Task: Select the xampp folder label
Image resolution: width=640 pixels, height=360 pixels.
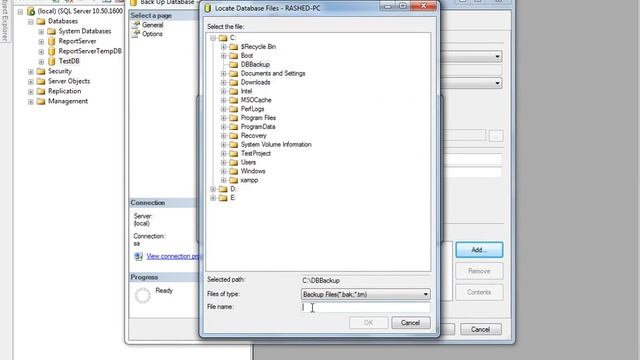Action: (249, 180)
